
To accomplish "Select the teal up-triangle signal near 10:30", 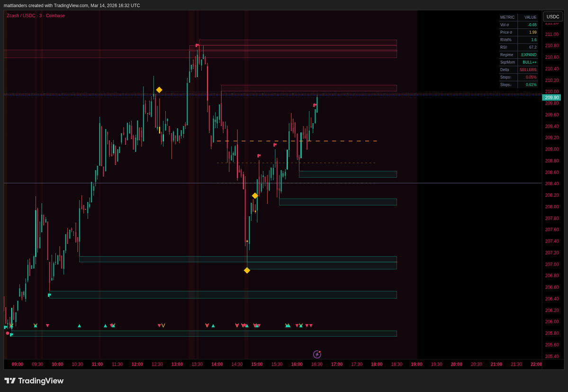I will click(x=79, y=326).
